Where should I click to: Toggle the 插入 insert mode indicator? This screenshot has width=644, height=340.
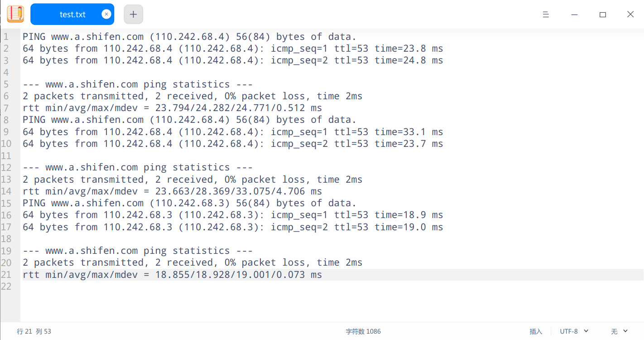tap(536, 331)
